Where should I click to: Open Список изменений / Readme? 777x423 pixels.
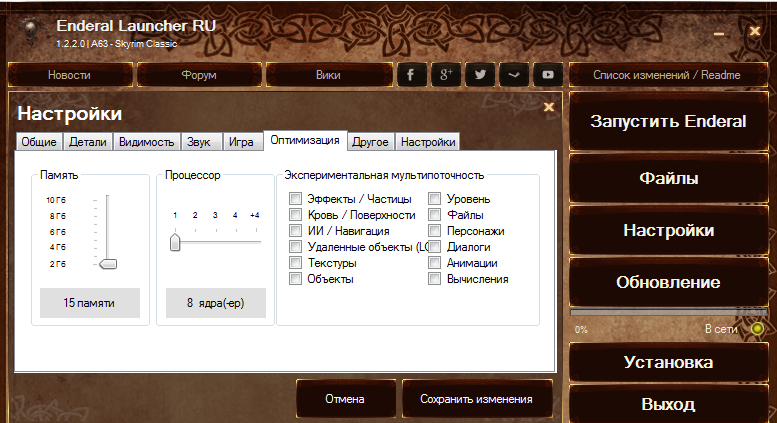coord(667,75)
